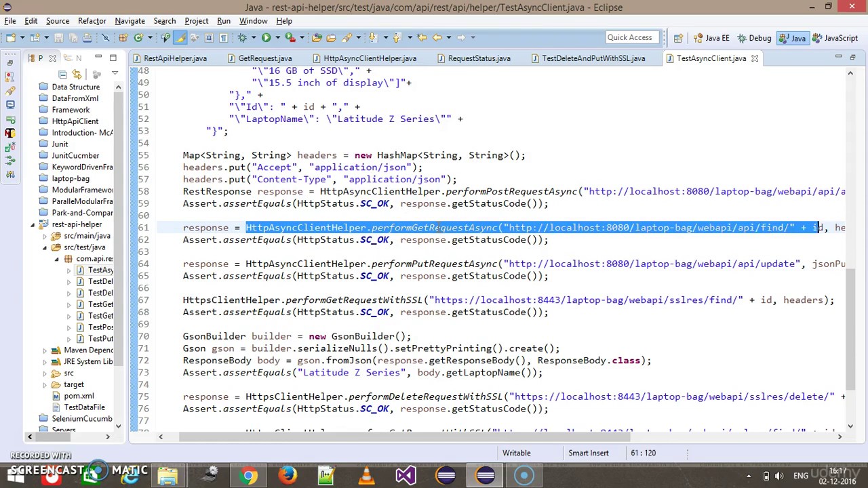Click the Back navigation arrow icon
868x488 pixels.
[437, 37]
